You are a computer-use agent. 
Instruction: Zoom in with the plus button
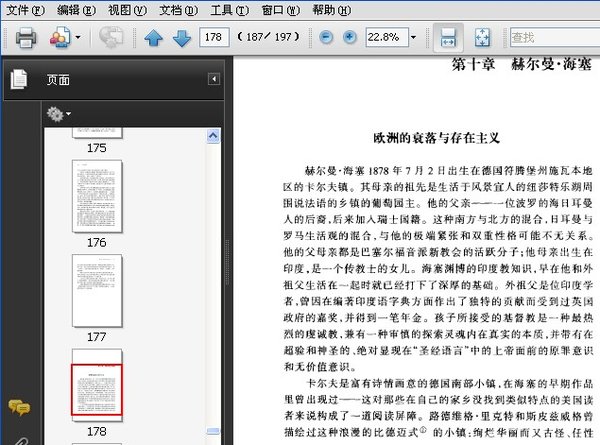coord(349,37)
